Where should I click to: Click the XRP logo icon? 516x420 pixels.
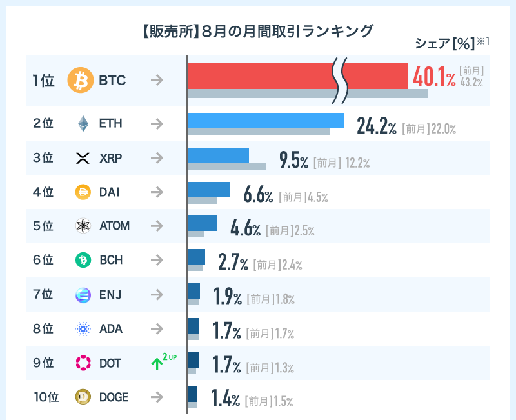83,158
